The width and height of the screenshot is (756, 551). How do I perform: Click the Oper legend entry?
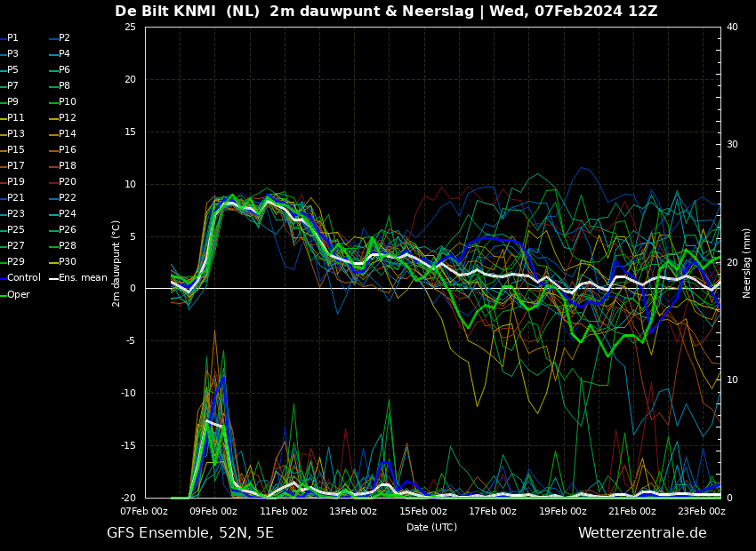pyautogui.click(x=14, y=294)
